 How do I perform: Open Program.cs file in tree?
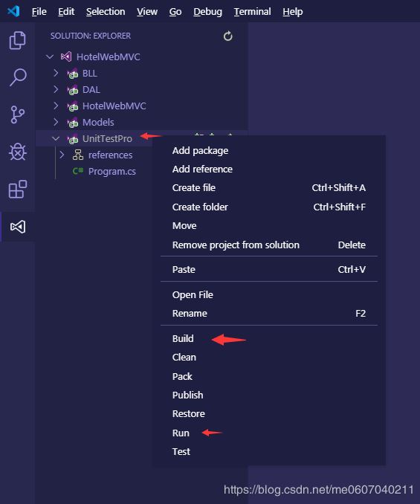[112, 171]
